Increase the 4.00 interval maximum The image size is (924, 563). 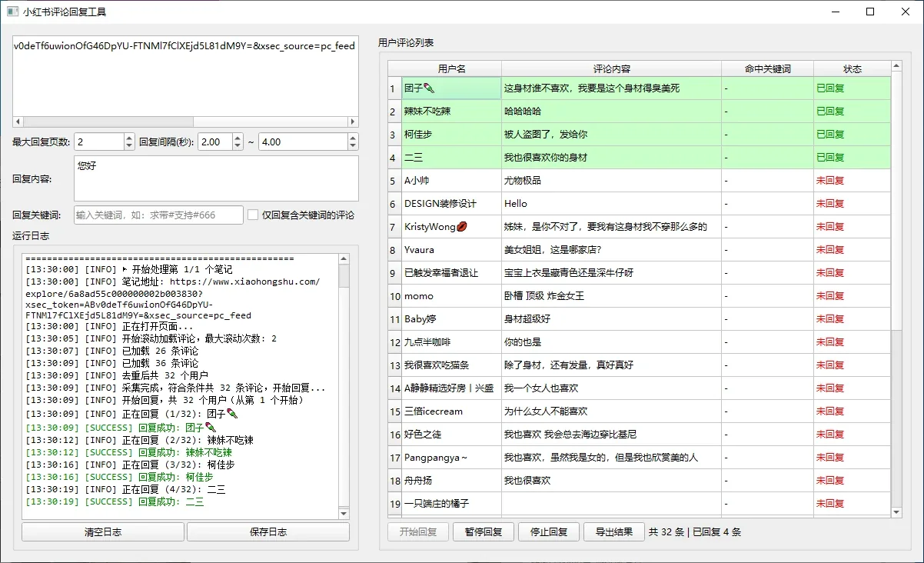[353, 138]
